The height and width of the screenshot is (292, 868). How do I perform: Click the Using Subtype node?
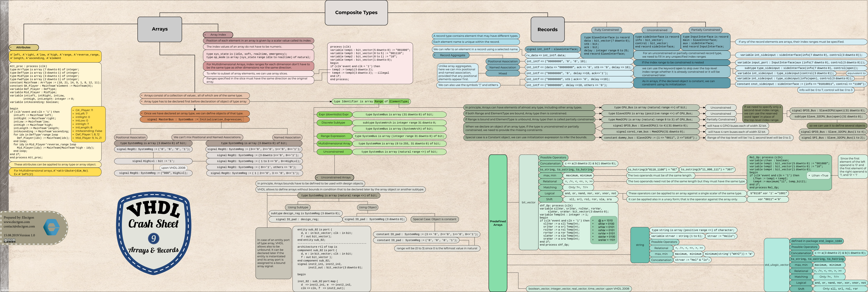[x=298, y=207]
